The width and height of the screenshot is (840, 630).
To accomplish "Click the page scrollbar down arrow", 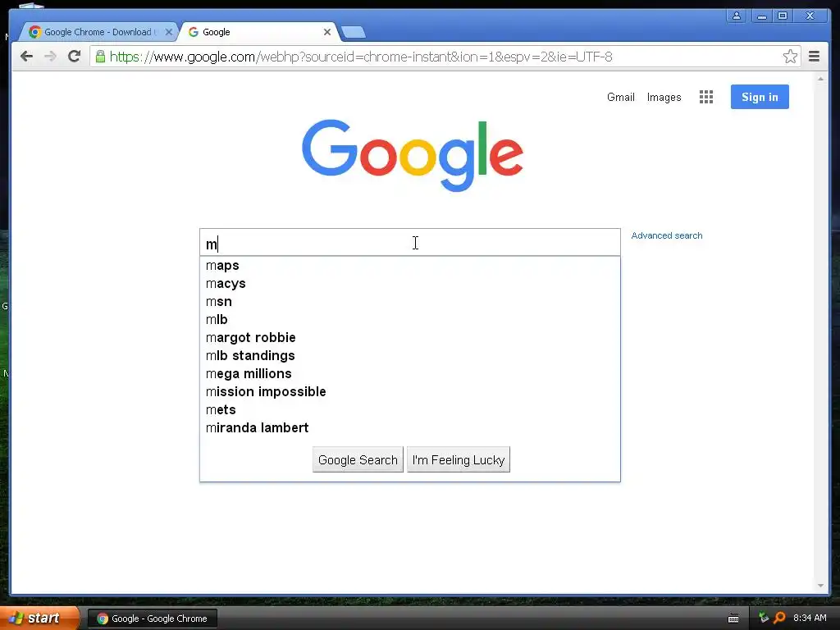I will [820, 586].
